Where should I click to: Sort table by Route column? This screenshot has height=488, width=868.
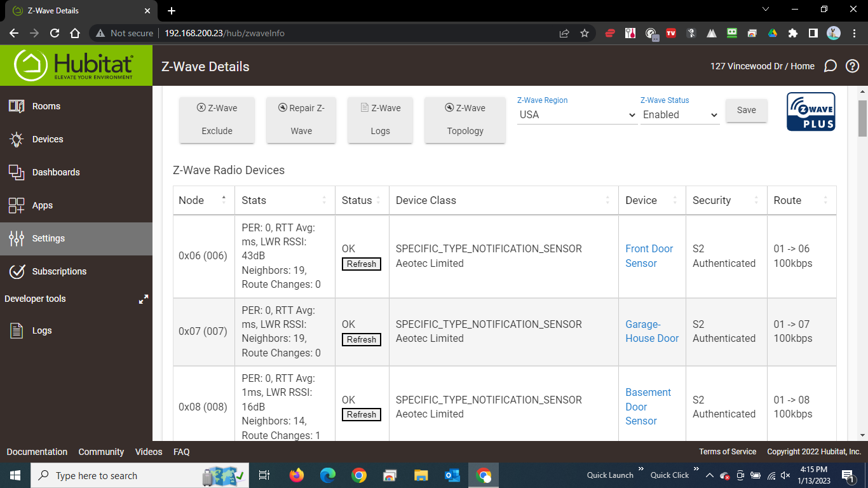pyautogui.click(x=801, y=200)
